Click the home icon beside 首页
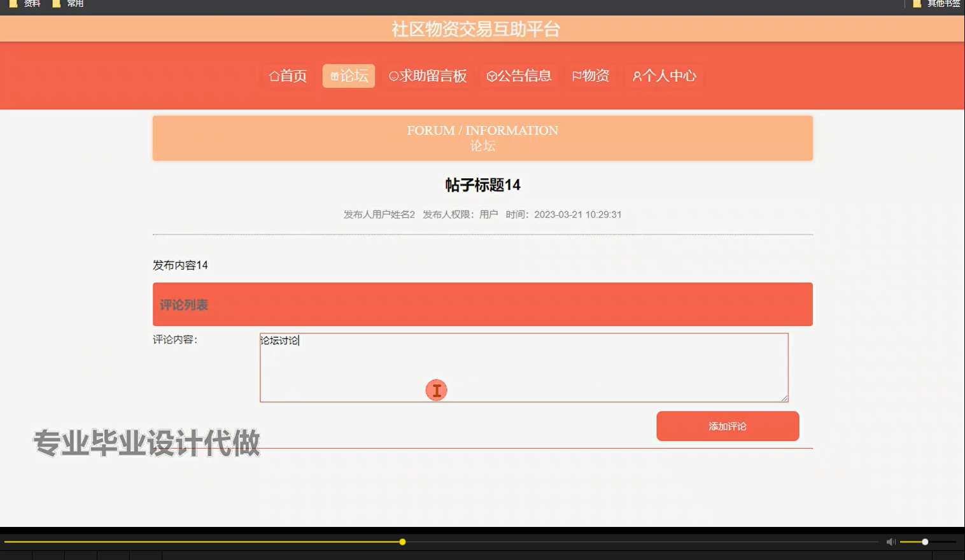The image size is (965, 560). pyautogui.click(x=274, y=76)
